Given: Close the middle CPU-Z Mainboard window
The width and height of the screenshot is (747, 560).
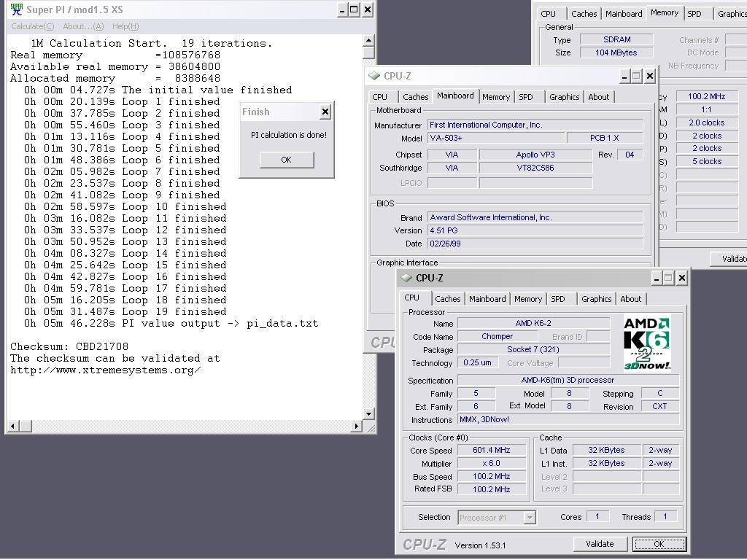Looking at the screenshot, I should (x=650, y=76).
